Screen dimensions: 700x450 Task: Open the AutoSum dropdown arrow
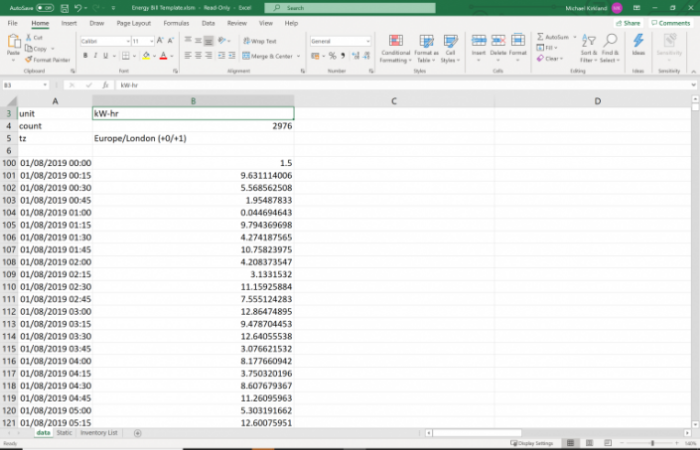(575, 37)
